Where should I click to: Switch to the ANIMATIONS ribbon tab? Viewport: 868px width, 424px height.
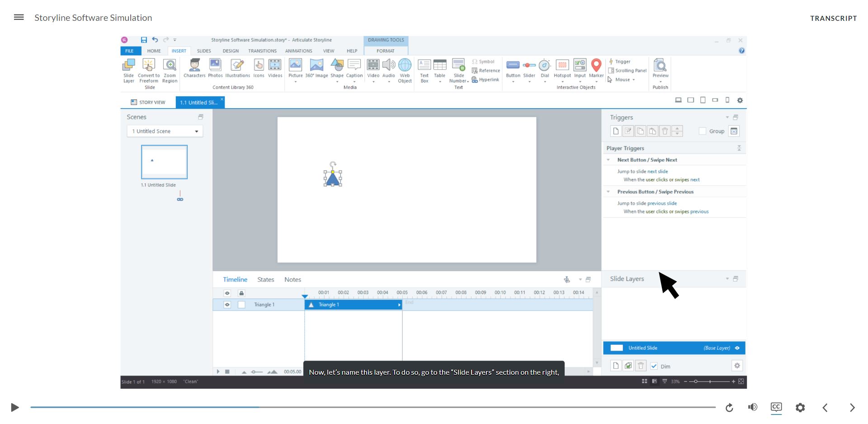(298, 51)
